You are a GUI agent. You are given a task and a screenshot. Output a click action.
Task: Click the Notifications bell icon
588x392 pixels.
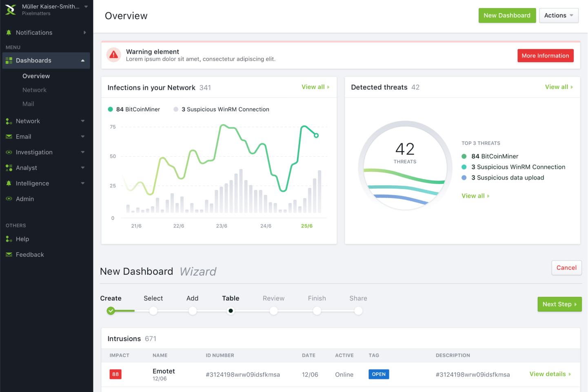pyautogui.click(x=9, y=33)
